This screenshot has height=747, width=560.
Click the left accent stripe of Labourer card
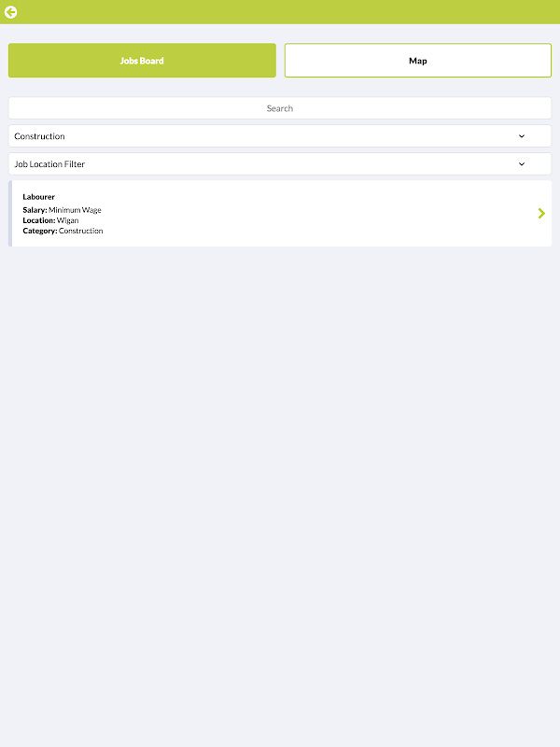10,214
